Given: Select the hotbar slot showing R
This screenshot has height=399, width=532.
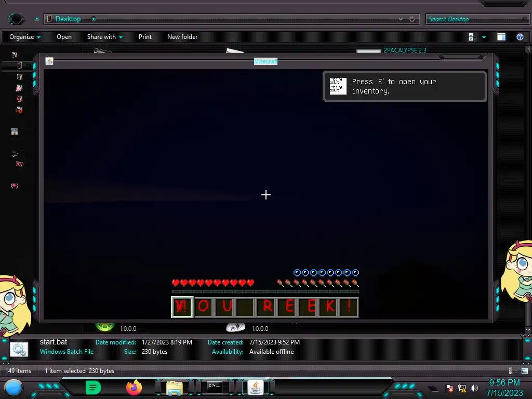Looking at the screenshot, I should click(267, 307).
